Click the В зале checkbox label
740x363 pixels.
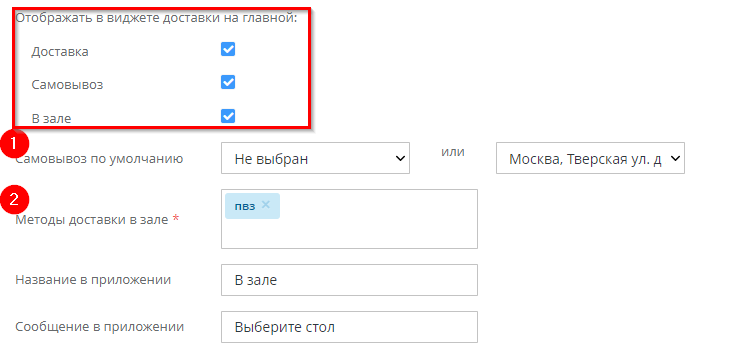point(51,118)
